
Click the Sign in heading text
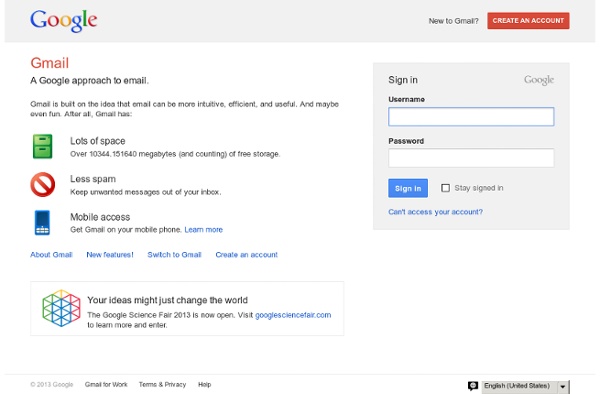[x=403, y=80]
